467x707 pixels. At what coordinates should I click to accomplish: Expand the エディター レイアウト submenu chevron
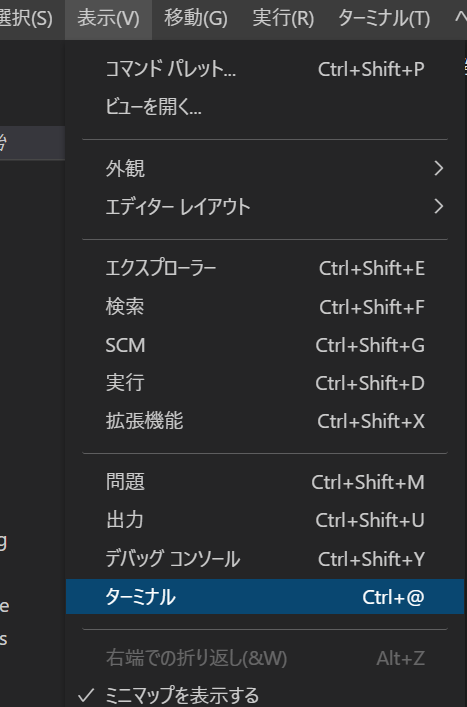439,207
